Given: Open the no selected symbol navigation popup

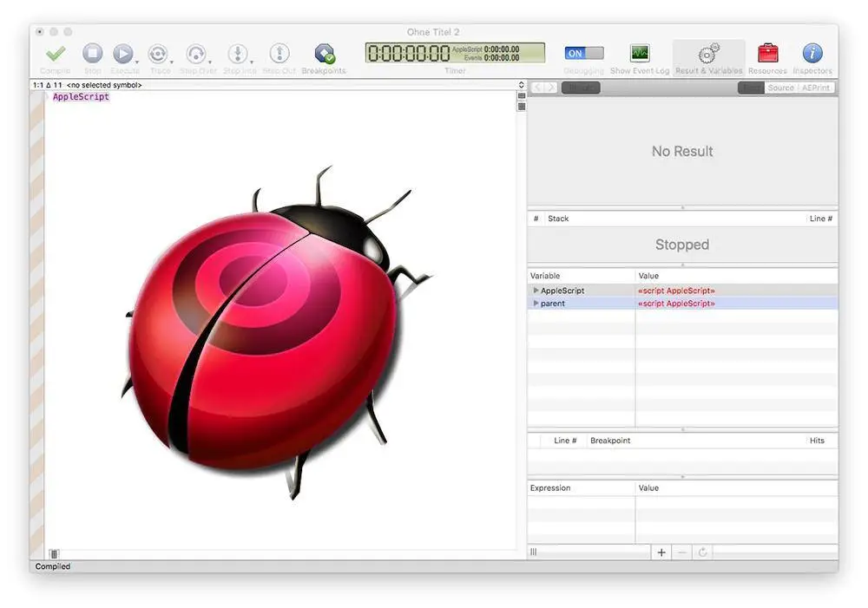Looking at the screenshot, I should click(104, 85).
